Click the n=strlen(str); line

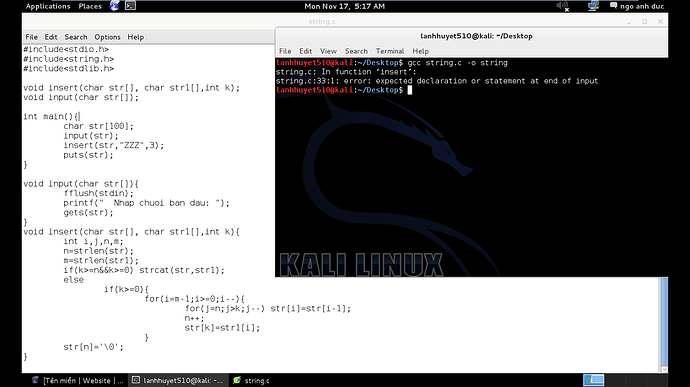point(99,251)
